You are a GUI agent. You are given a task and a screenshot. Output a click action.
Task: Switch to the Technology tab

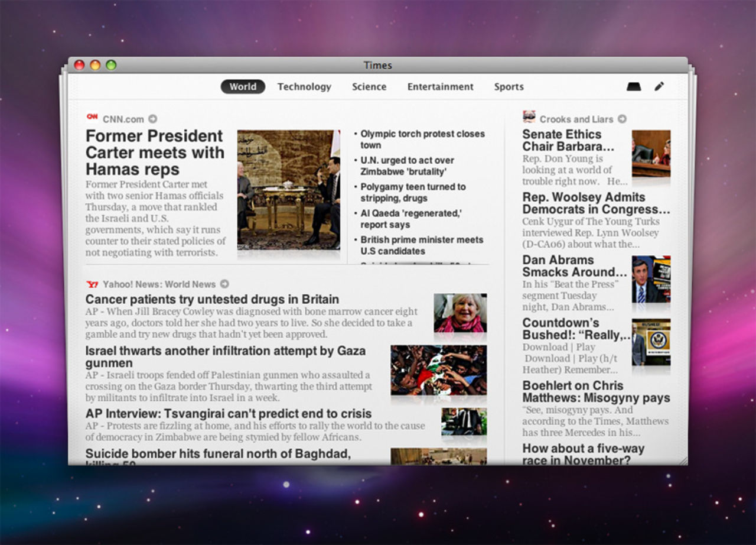click(304, 86)
